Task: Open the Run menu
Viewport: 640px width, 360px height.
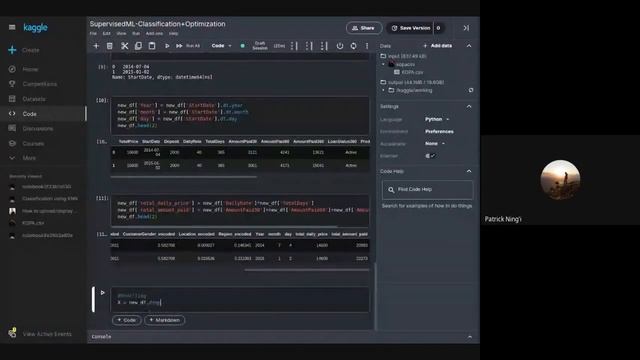Action: click(136, 33)
